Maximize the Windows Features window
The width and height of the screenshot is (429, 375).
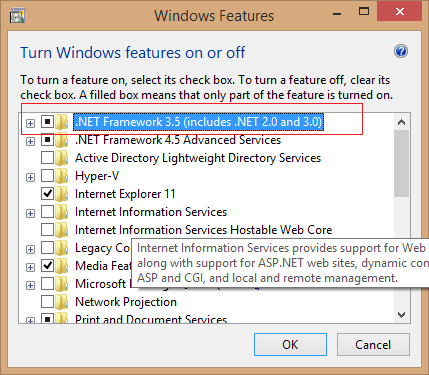tap(364, 12)
